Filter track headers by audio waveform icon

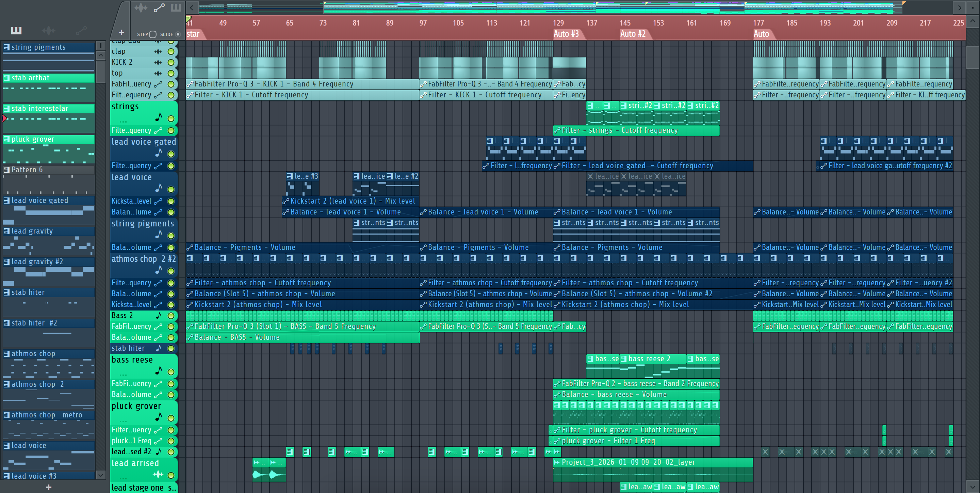(x=141, y=7)
